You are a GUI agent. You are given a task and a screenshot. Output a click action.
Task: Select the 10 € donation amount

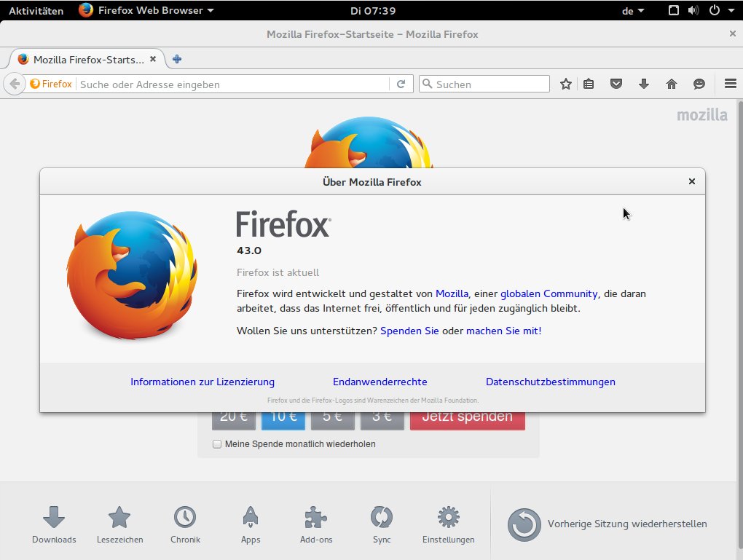(283, 421)
